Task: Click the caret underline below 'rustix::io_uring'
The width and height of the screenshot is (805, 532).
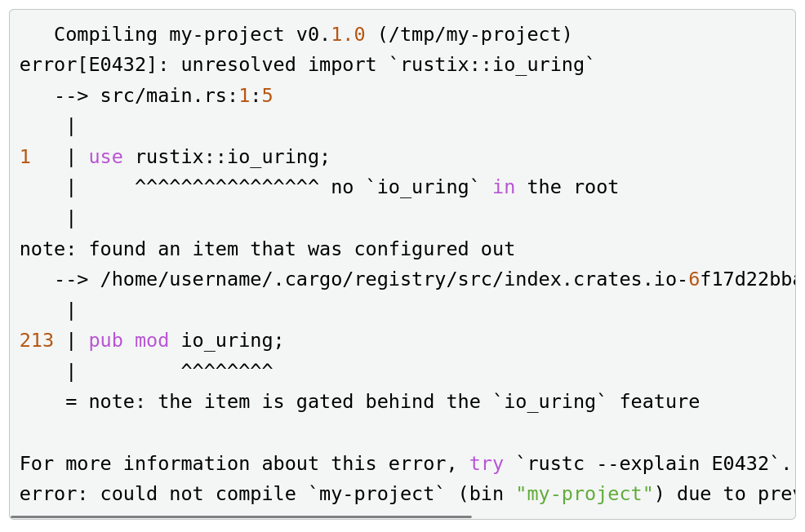Action: (226, 188)
